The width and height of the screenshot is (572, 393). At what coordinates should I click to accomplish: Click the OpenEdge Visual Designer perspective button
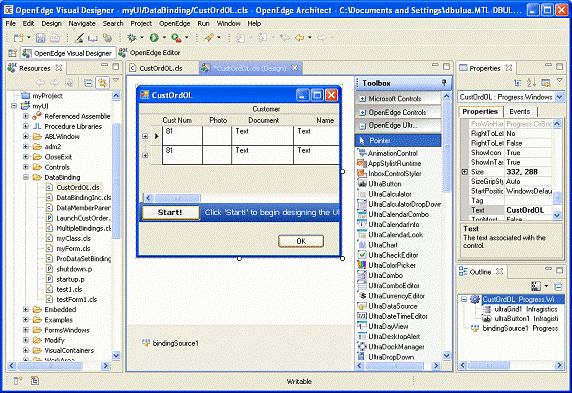pos(68,53)
